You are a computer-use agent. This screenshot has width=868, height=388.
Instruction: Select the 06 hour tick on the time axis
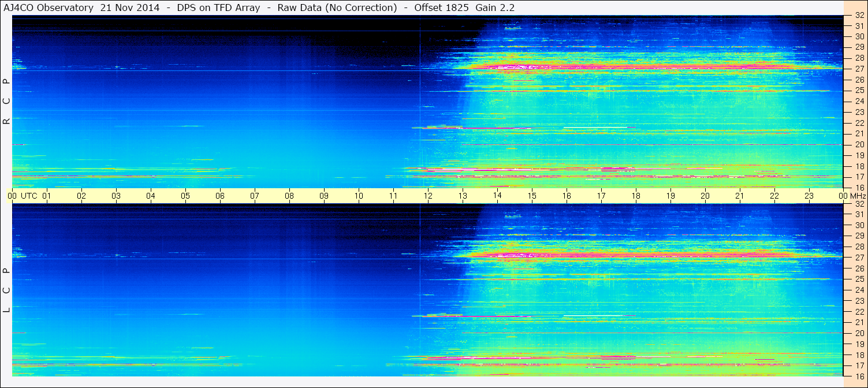(220, 196)
